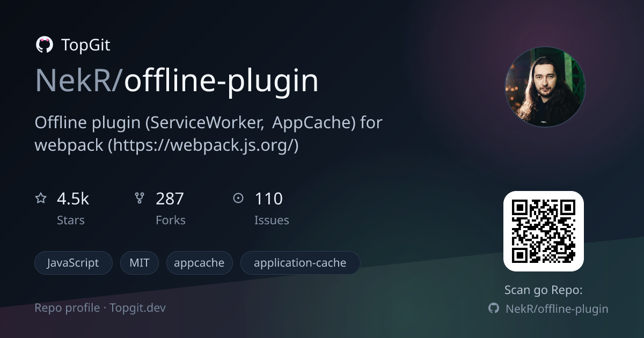Click the 4.5k stars count
Viewport: 644px width, 338px height.
[73, 199]
